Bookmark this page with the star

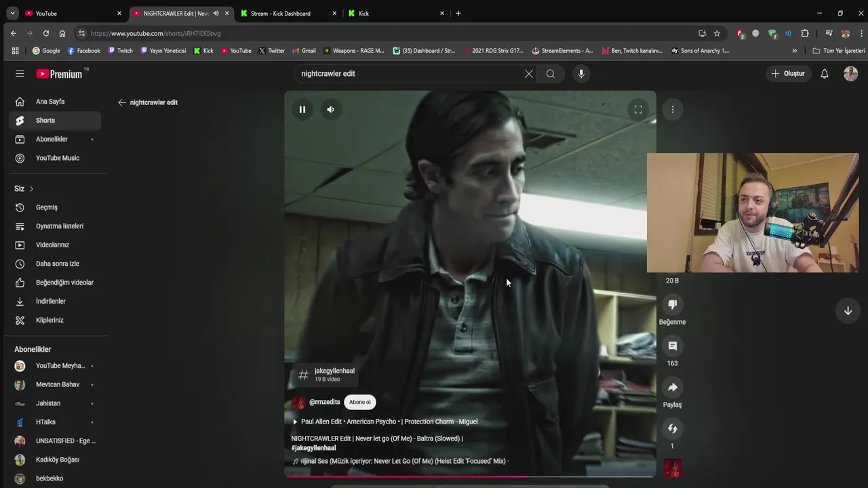pos(717,33)
